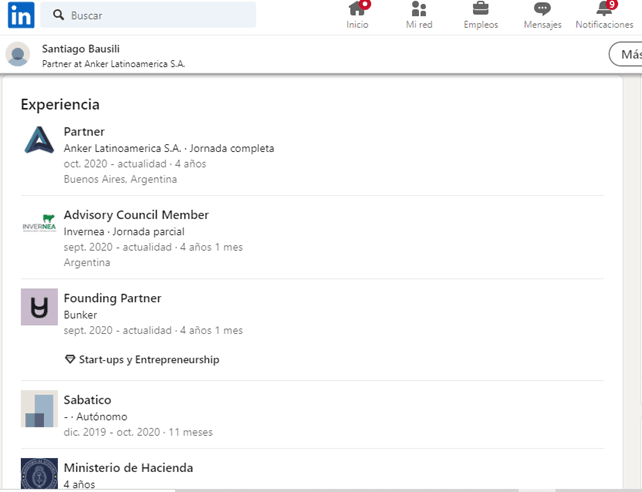This screenshot has height=492, width=642.
Task: Open Inicio home icon
Action: [x=357, y=9]
